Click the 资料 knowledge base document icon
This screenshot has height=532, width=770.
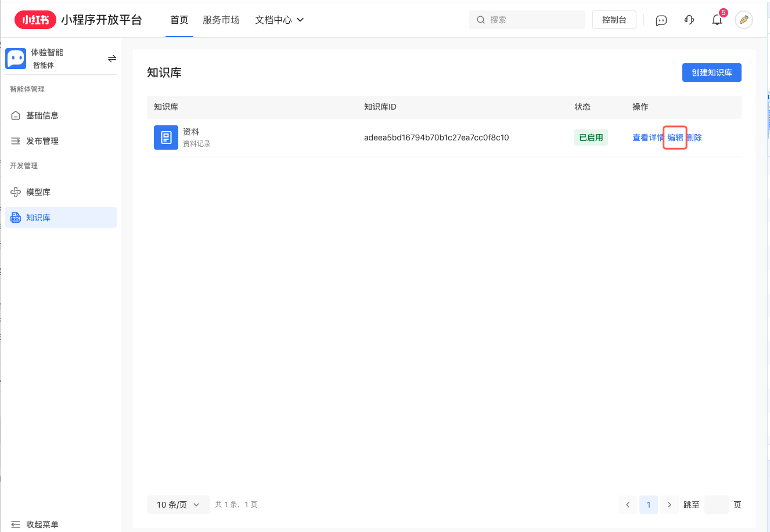coord(166,137)
